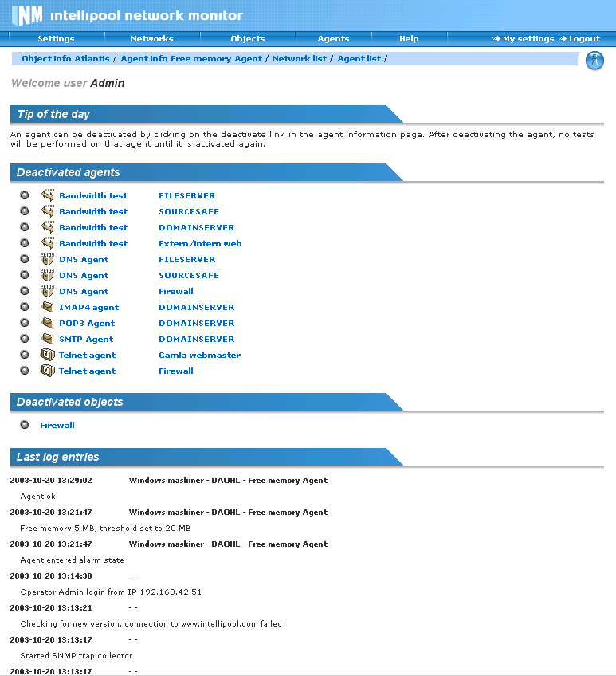This screenshot has width=616, height=676.
Task: Click the blue info help icon
Action: pos(594,61)
